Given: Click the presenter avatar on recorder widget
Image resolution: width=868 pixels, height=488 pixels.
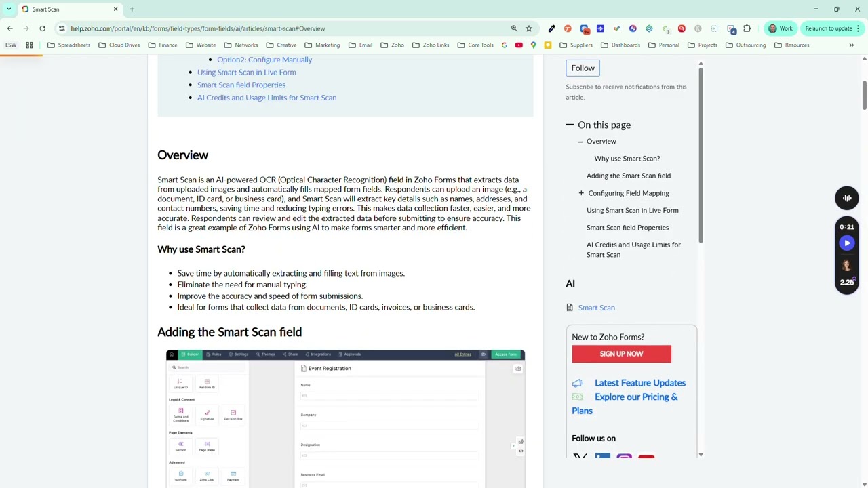Looking at the screenshot, I should click(847, 266).
